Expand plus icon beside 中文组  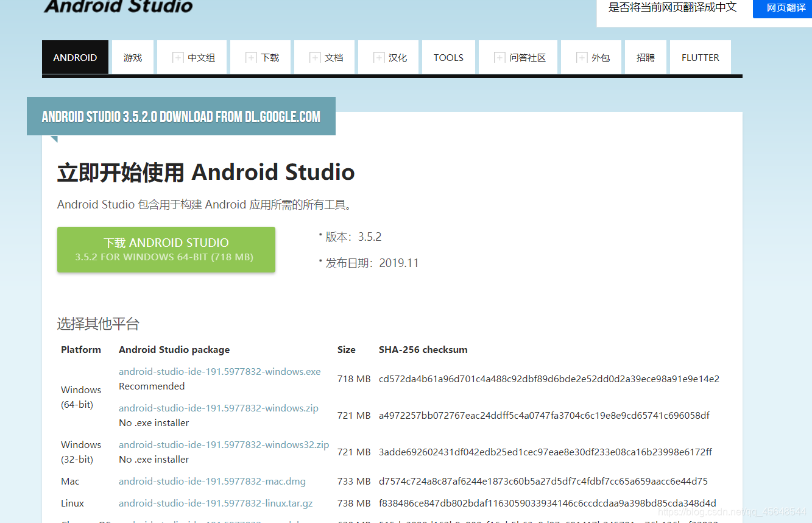178,57
